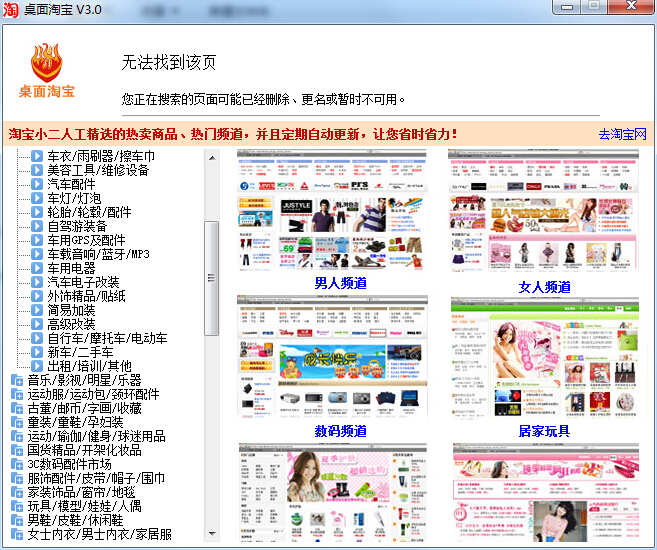Screen dimensions: 657x550
Task: Open the 女人频道 link
Action: coord(544,287)
